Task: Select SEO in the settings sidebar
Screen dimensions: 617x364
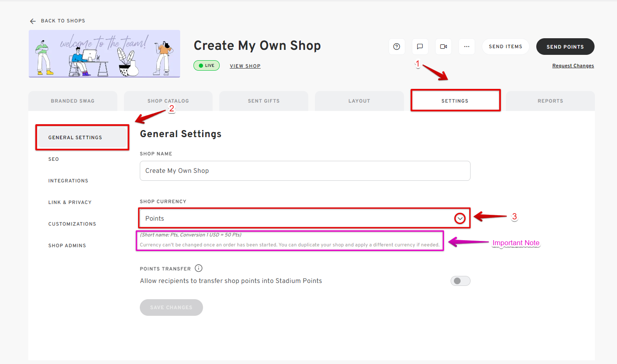Action: [x=53, y=159]
